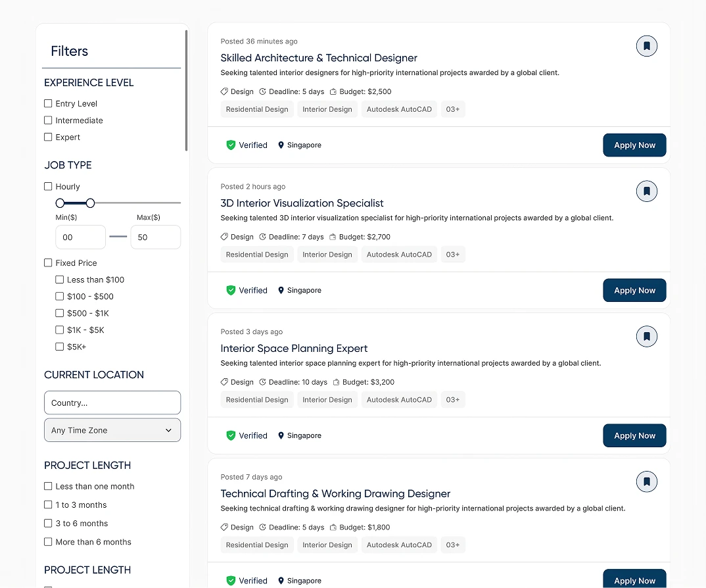
Task: Expand the 03+ skills on first job
Action: 453,110
